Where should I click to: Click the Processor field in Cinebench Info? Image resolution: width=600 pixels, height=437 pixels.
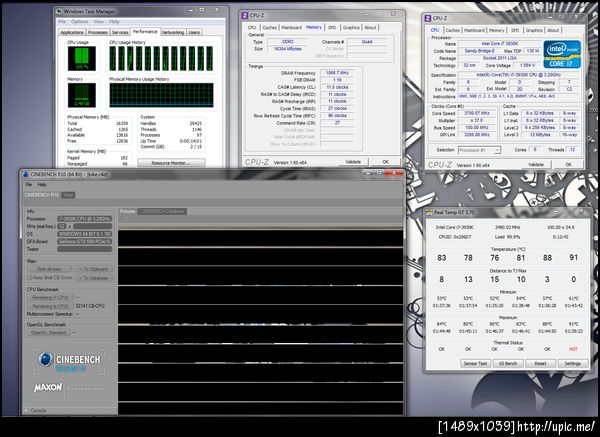[85, 219]
